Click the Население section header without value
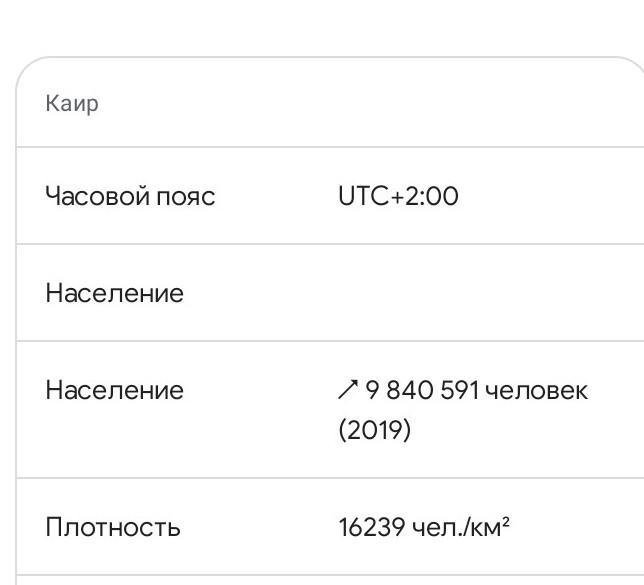The height and width of the screenshot is (585, 644). pos(114,294)
